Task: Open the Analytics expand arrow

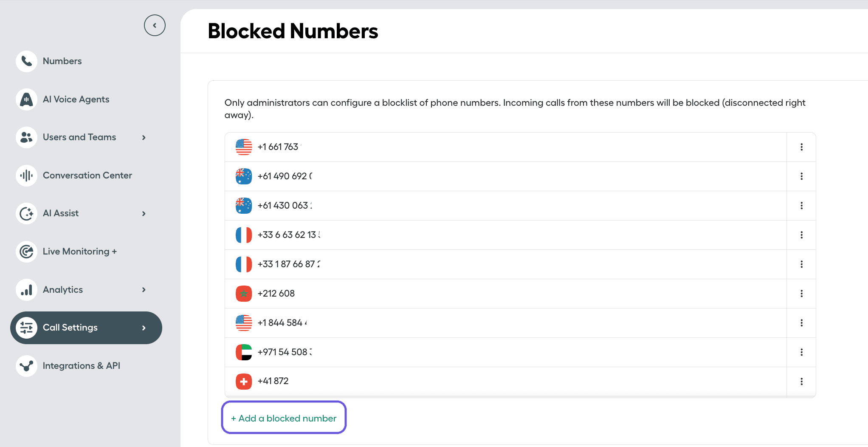Action: [144, 289]
